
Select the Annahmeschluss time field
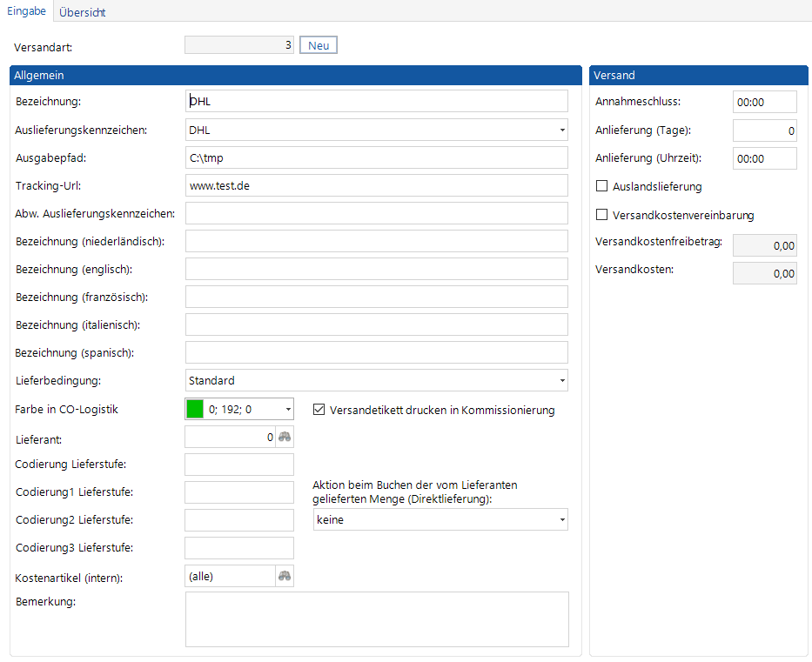(x=764, y=102)
